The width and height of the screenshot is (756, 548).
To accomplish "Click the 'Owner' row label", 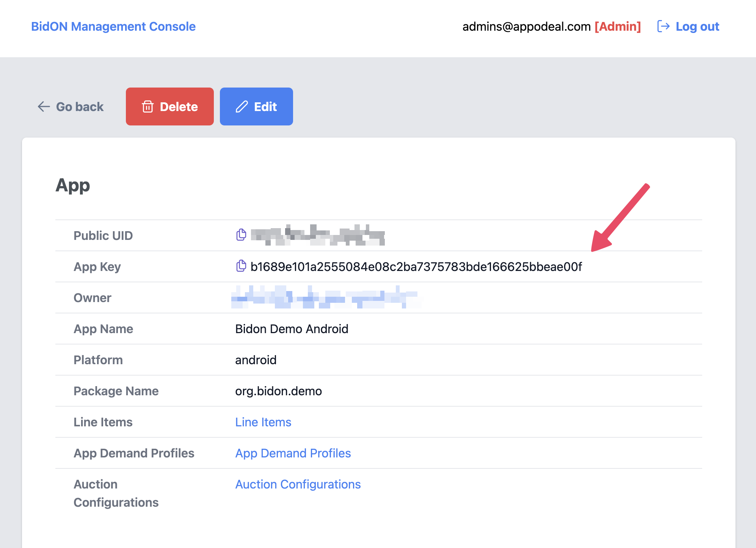I will pos(93,297).
